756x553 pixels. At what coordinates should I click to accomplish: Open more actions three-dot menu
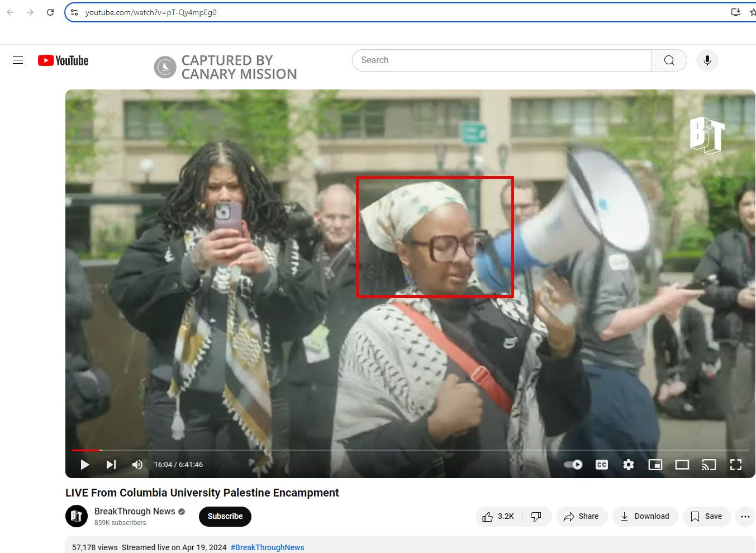(745, 517)
